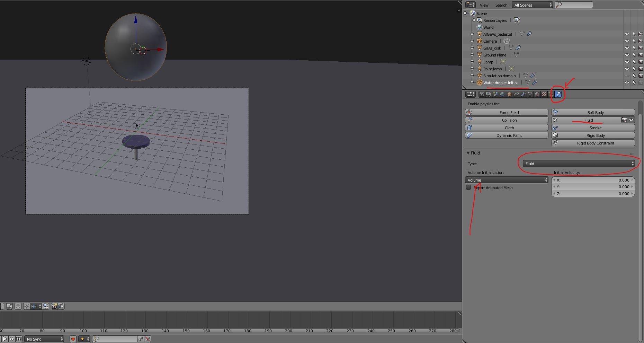Switch to the World properties tab
This screenshot has height=343, width=644.
502,94
